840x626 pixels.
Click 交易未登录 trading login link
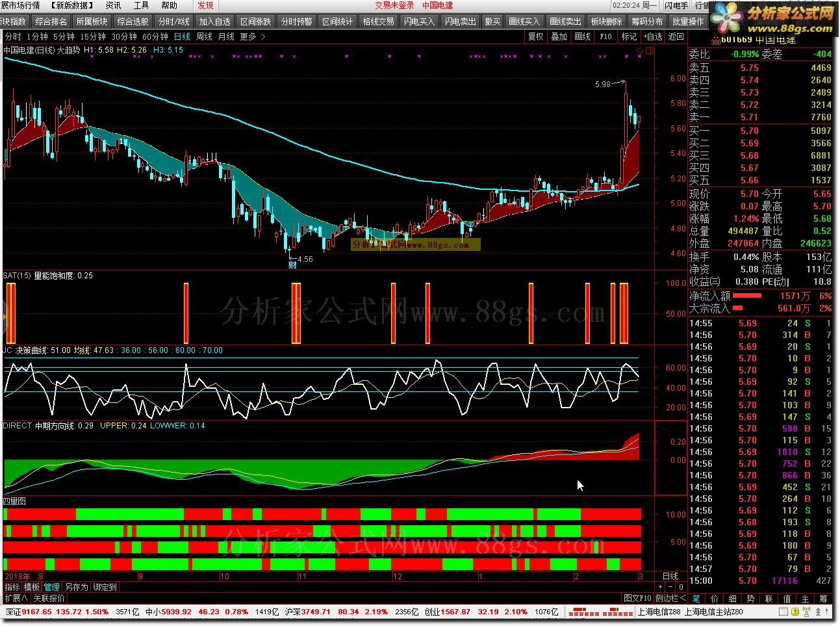(394, 5)
